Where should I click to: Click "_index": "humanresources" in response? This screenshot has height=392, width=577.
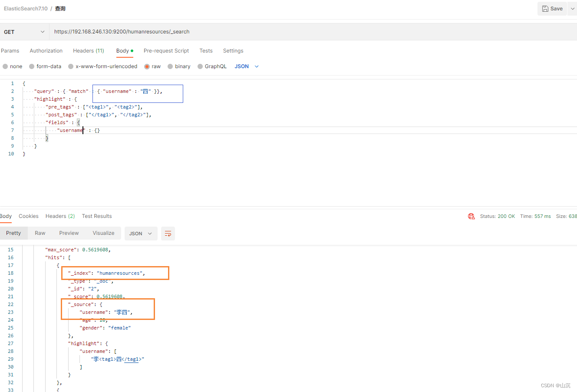coord(106,273)
